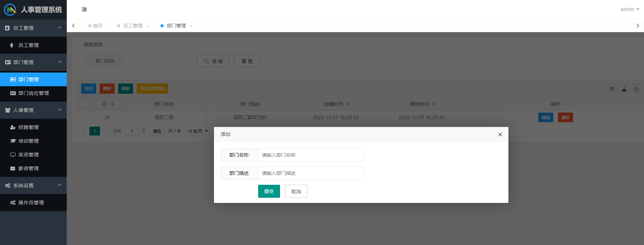Click the green 刷新 button
Screen dimensions: 644x245
pyautogui.click(x=126, y=89)
